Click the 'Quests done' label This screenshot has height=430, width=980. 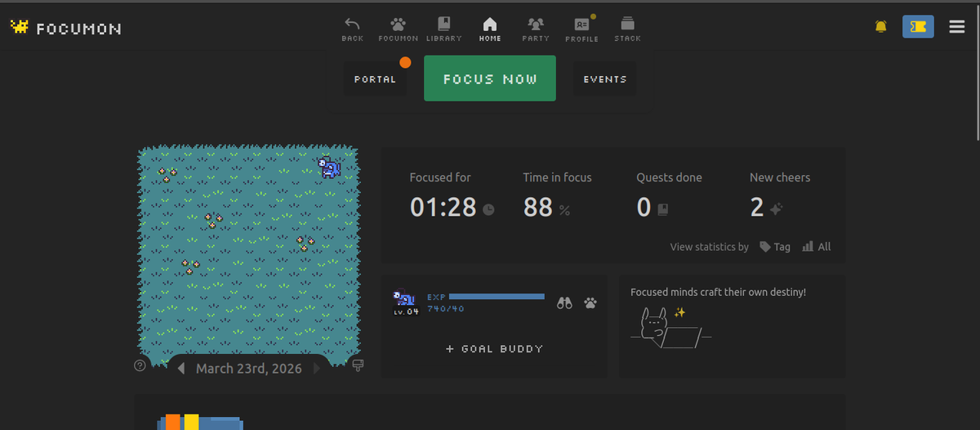click(x=669, y=177)
